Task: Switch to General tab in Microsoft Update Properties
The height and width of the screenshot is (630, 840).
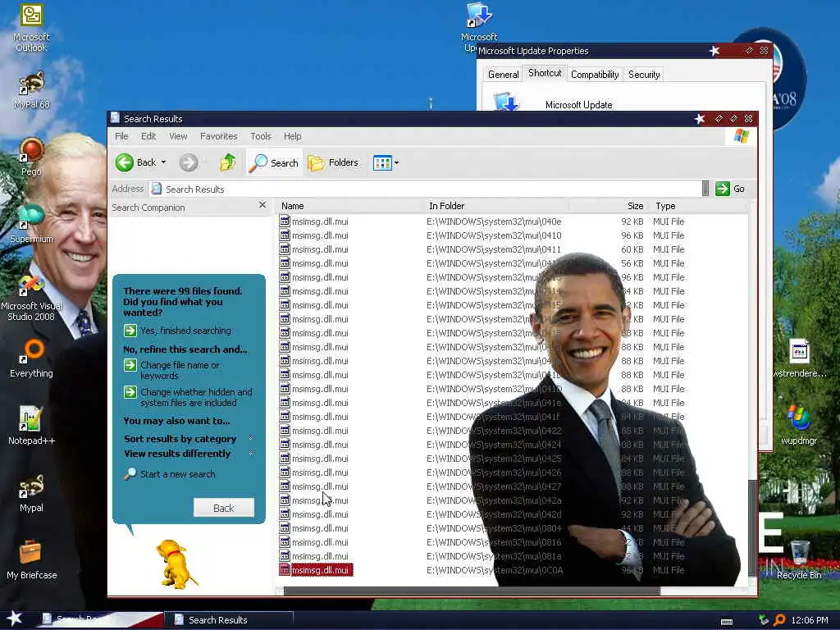Action: (x=503, y=75)
